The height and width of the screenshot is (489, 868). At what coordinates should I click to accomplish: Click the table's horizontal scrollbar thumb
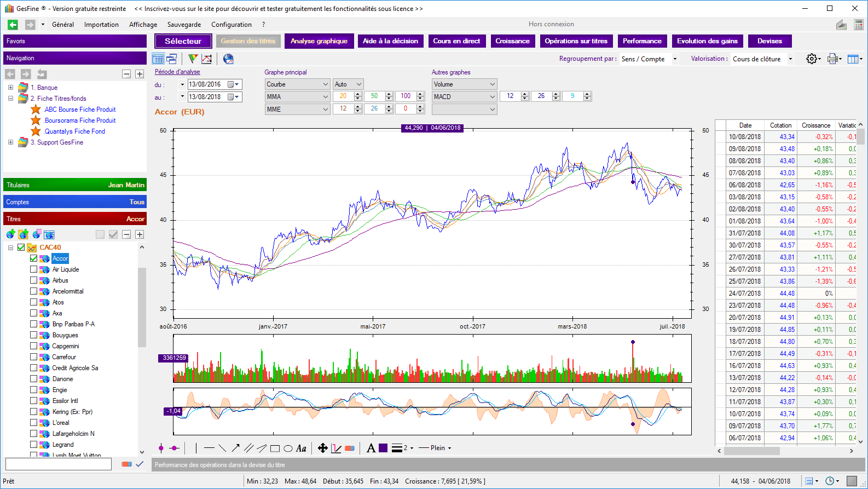point(752,451)
